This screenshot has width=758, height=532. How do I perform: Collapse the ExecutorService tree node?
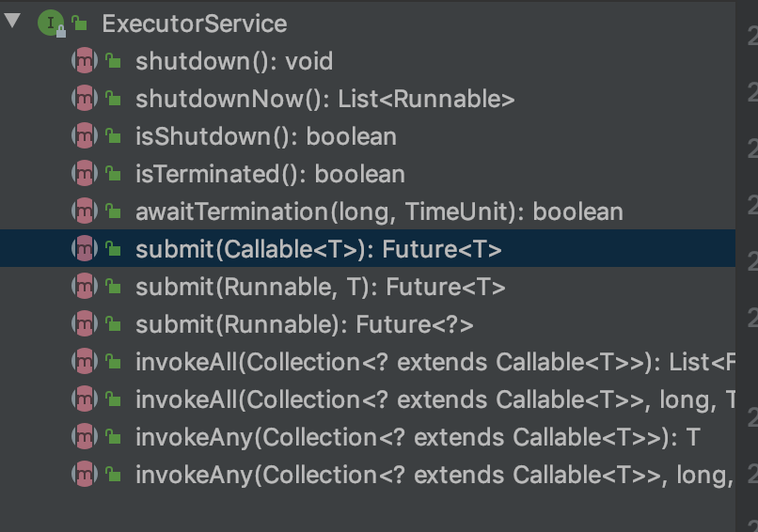pos(12,22)
